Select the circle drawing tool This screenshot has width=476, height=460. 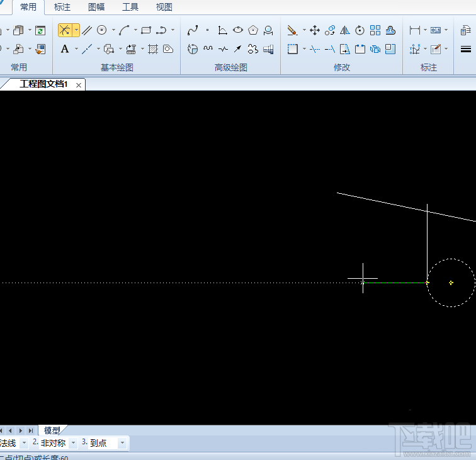point(102,30)
